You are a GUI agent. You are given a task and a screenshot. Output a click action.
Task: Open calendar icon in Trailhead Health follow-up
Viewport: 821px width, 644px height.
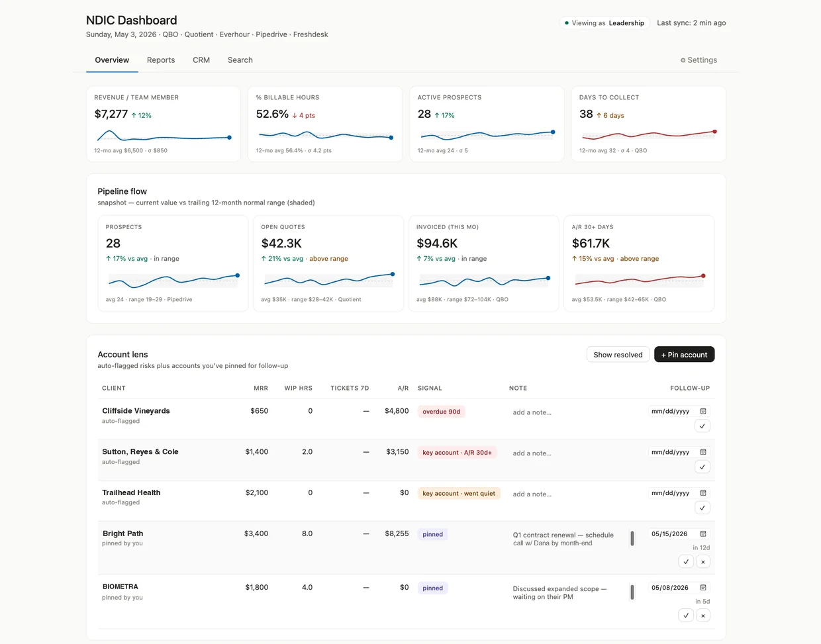pos(703,493)
